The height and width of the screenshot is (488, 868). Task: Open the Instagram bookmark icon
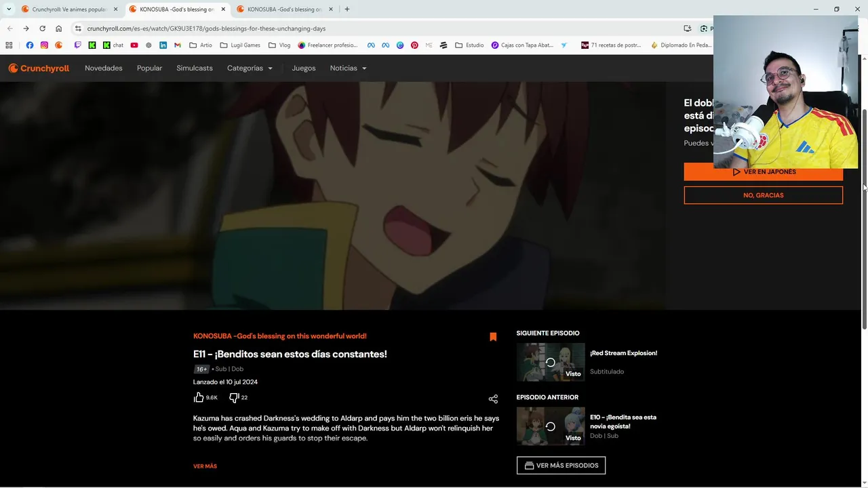tap(44, 45)
